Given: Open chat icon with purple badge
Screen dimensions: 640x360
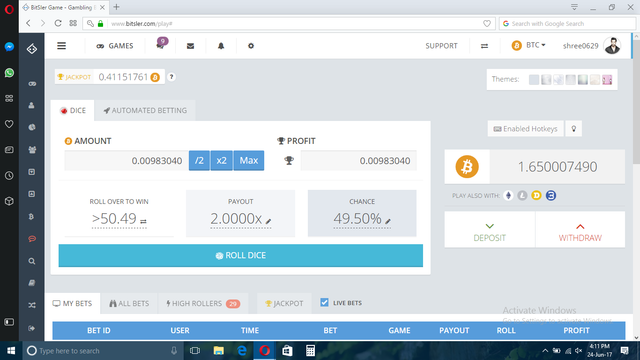Looking at the screenshot, I should click(161, 44).
